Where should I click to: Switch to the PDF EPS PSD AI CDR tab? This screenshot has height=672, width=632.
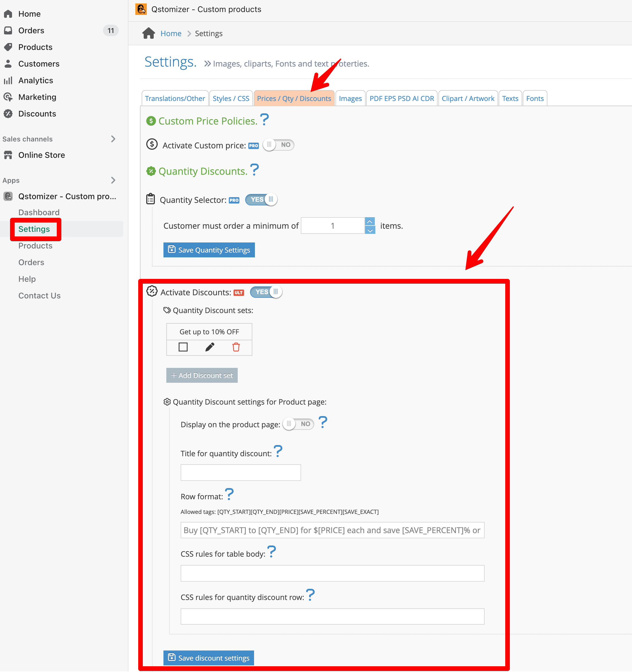(x=402, y=98)
